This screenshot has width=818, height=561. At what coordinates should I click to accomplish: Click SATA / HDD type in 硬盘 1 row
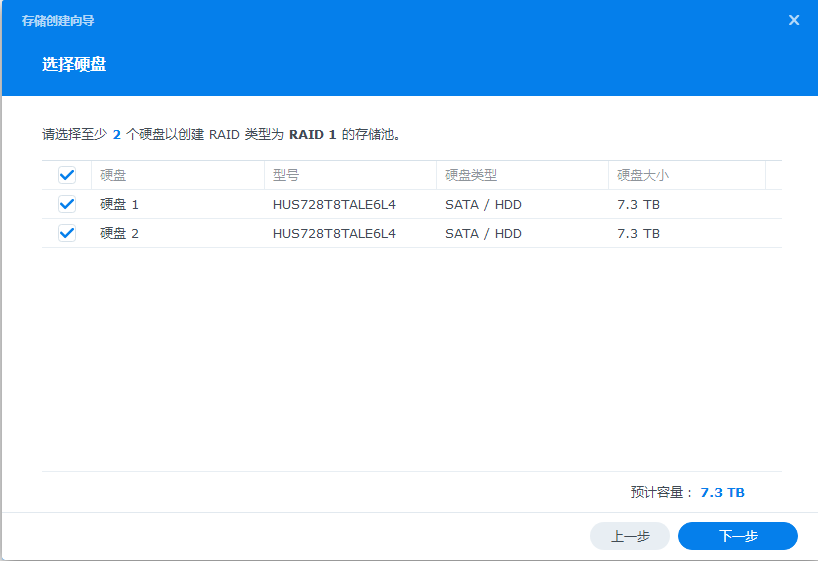[483, 204]
